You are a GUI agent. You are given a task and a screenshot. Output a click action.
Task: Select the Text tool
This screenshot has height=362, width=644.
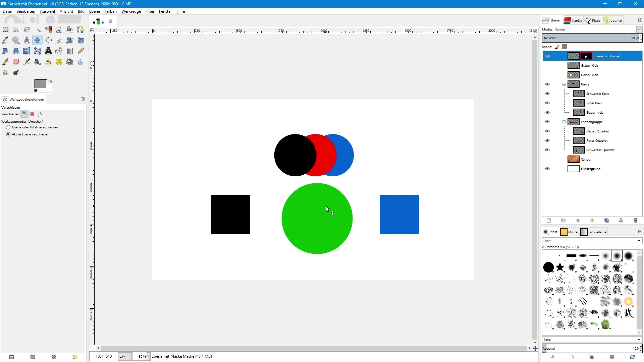(x=48, y=51)
